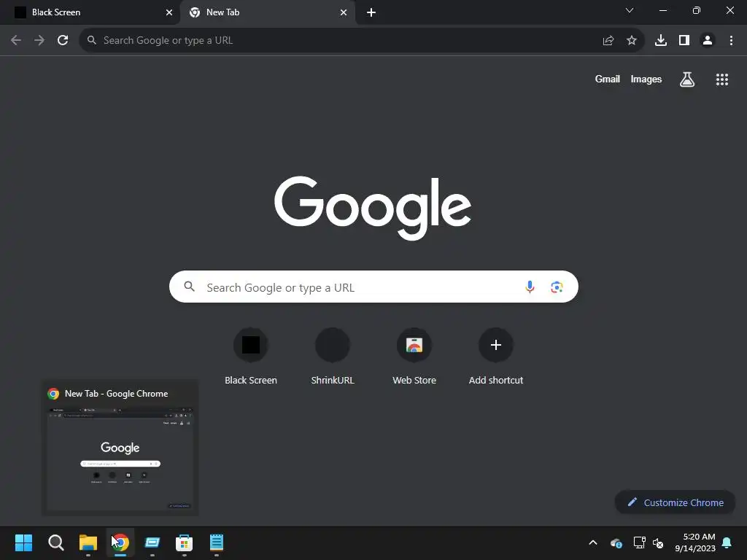
Task: Select the New Tab tab
Action: pos(268,12)
